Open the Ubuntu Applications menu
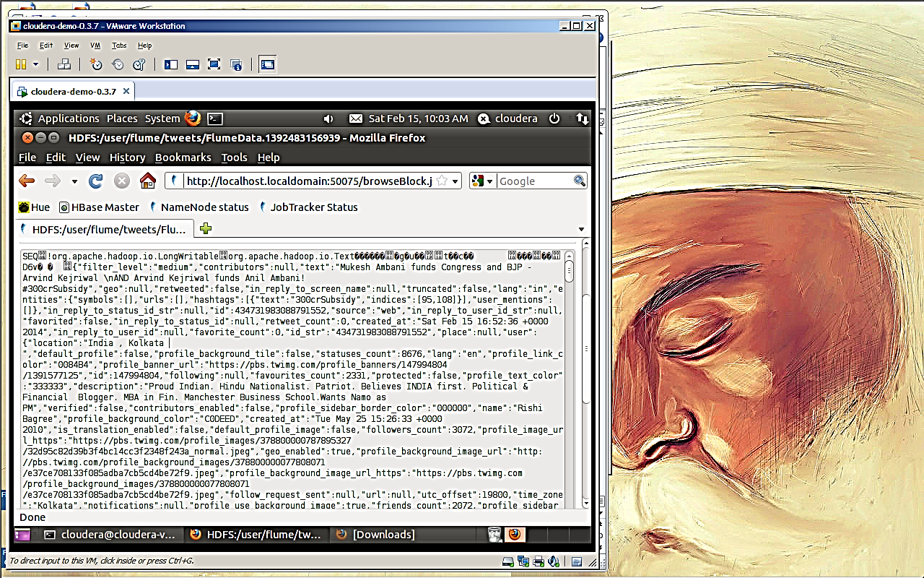Screen dimensions: 924x578 pyautogui.click(x=69, y=118)
